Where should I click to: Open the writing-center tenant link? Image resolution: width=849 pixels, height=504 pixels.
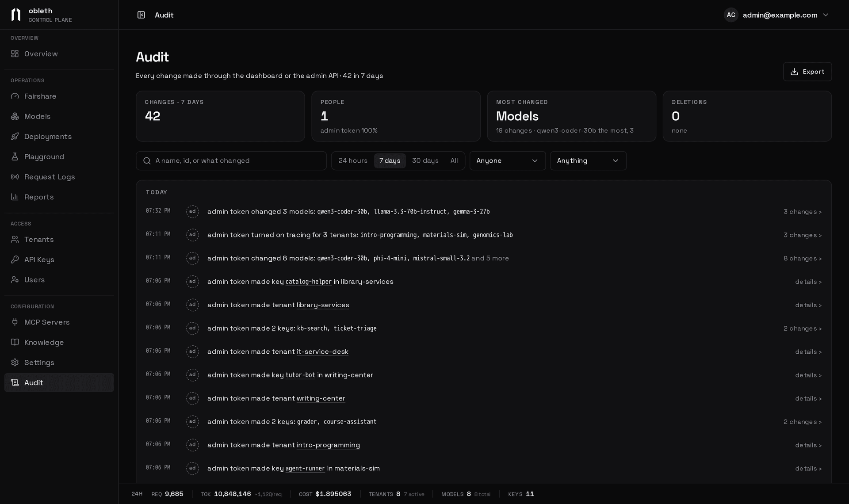click(x=321, y=398)
